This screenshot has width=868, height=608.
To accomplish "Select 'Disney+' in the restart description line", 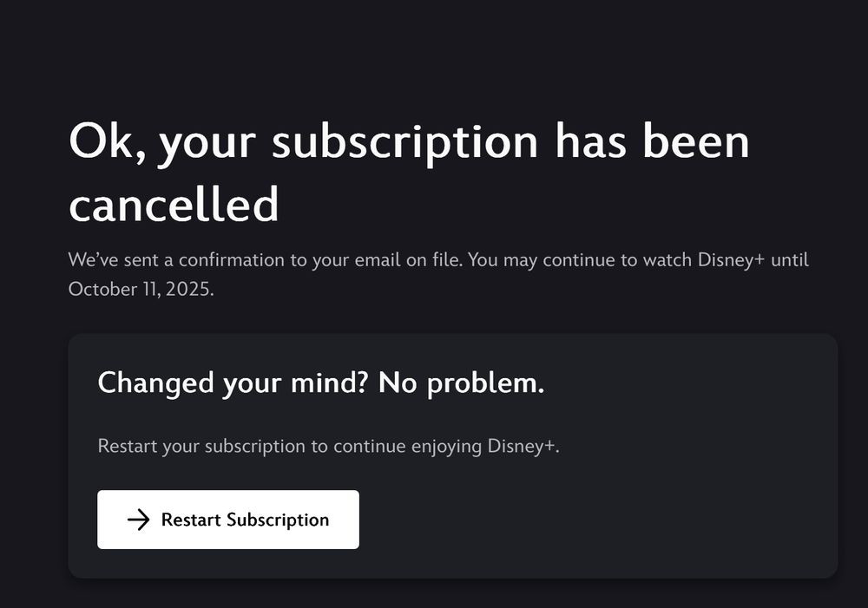I will click(522, 446).
